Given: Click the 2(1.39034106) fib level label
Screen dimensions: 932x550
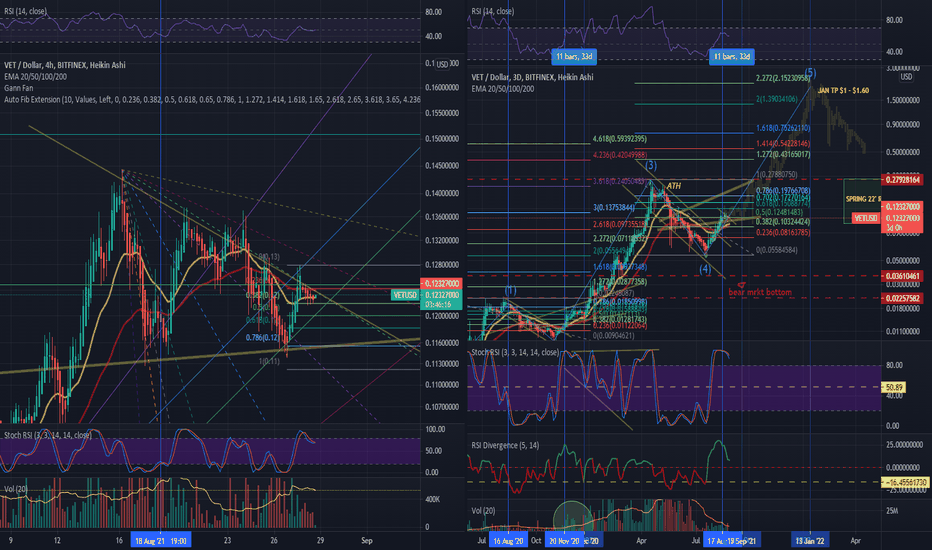Looking at the screenshot, I should pos(777,99).
